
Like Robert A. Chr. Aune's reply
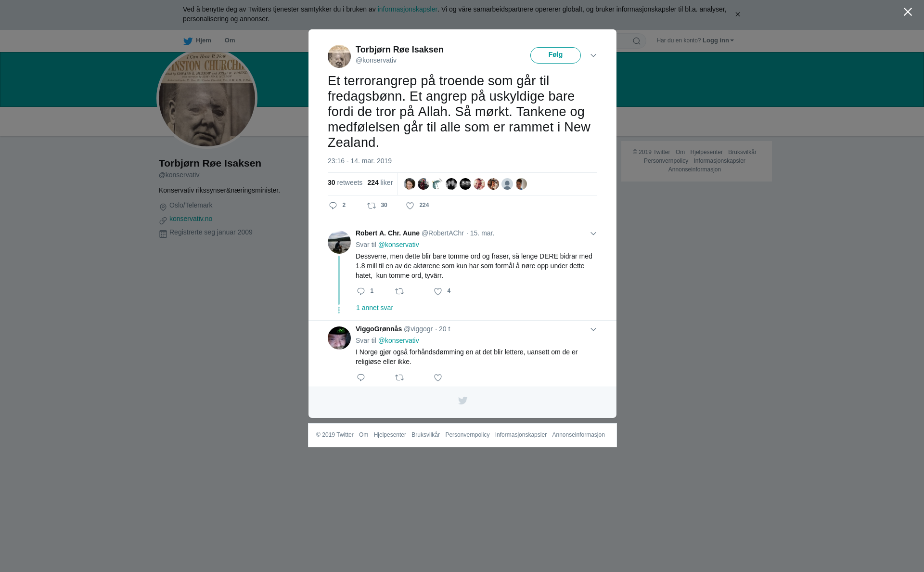point(438,291)
